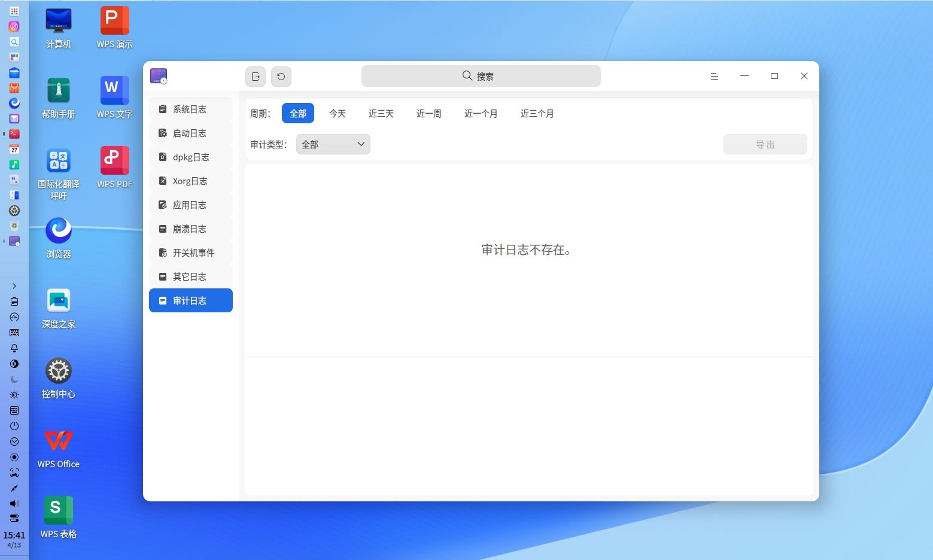Open the calendar icon in the dock
Screen dimensions: 933x560
pos(14,149)
